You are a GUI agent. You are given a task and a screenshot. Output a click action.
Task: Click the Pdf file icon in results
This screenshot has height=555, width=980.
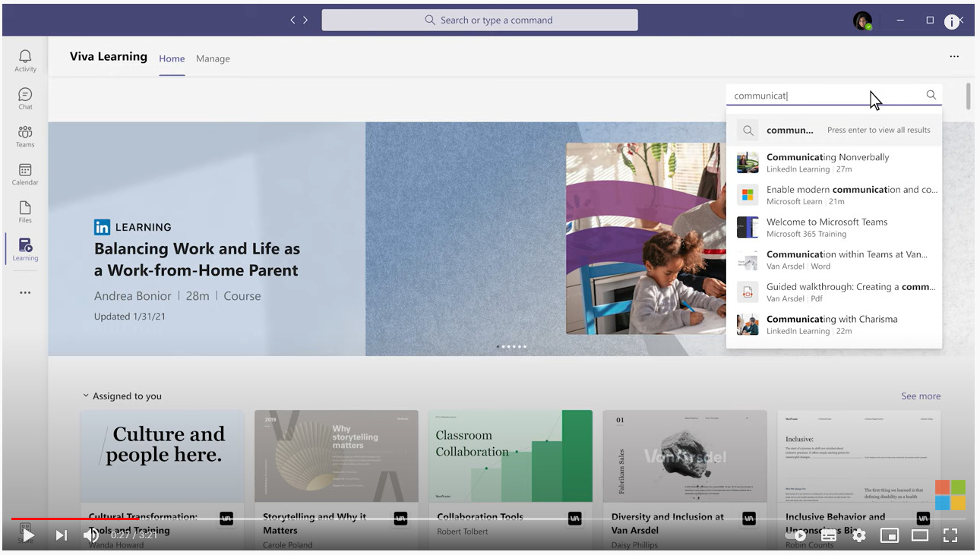pyautogui.click(x=748, y=292)
